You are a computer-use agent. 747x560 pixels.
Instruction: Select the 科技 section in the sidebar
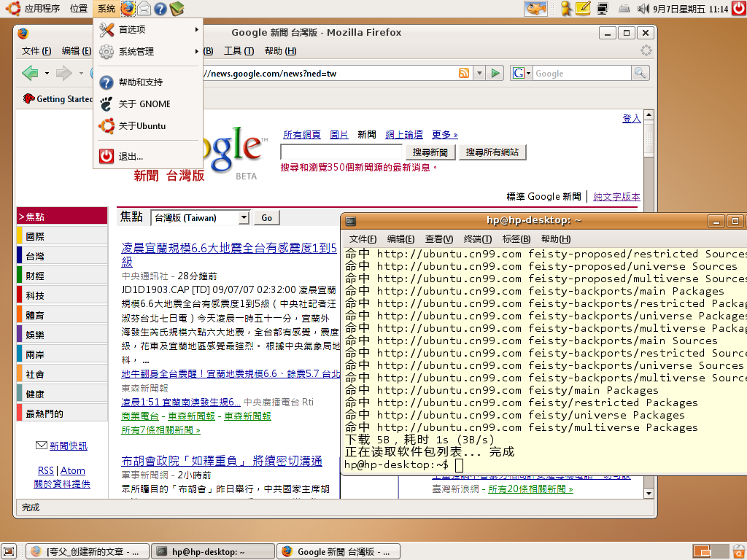coord(62,295)
